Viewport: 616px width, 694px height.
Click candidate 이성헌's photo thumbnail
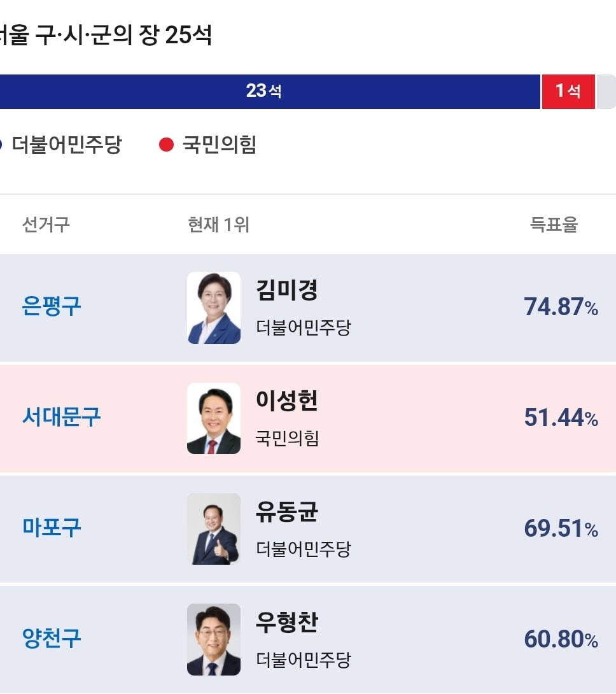214,418
